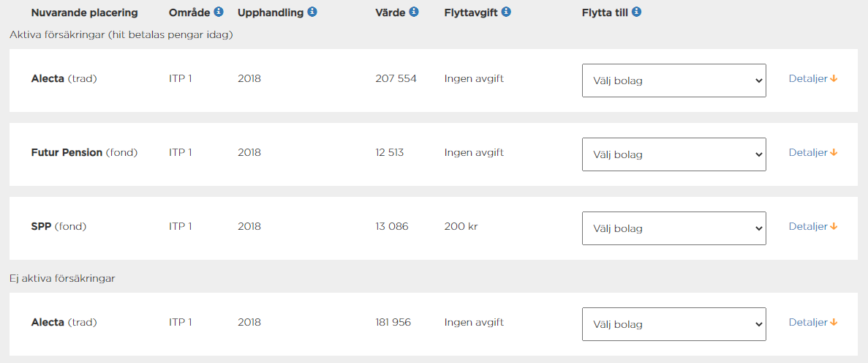
Task: Click the 200 kr transfer fee
Action: (x=461, y=226)
